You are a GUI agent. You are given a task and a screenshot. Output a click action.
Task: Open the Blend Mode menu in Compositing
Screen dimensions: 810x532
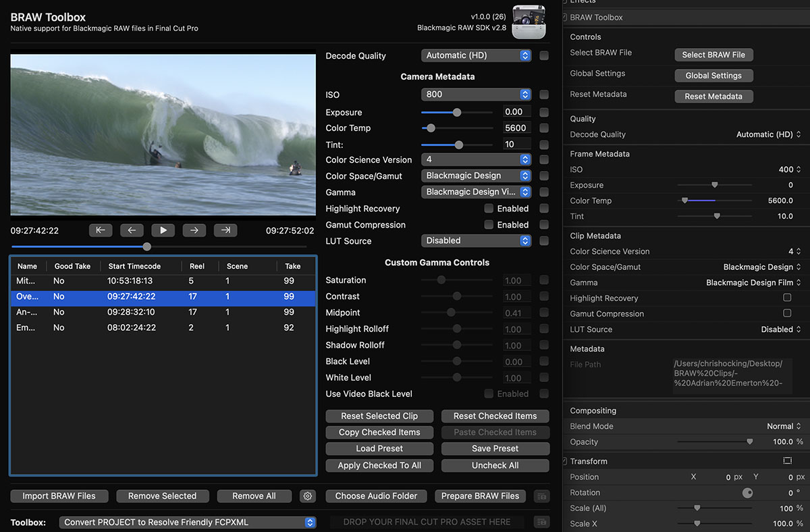coord(781,426)
